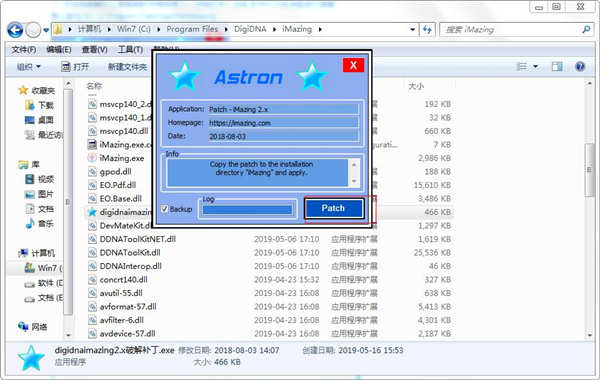The width and height of the screenshot is (600, 380).
Task: Open the 查看(V) menu
Action: coord(94,50)
